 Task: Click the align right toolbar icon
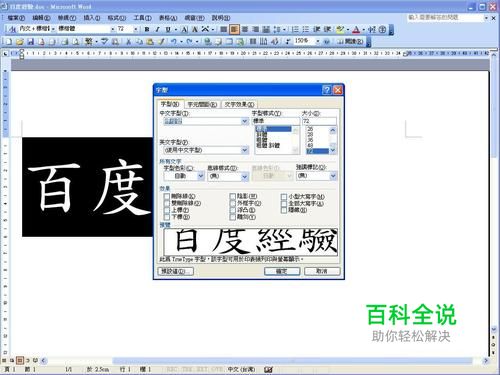[x=255, y=30]
